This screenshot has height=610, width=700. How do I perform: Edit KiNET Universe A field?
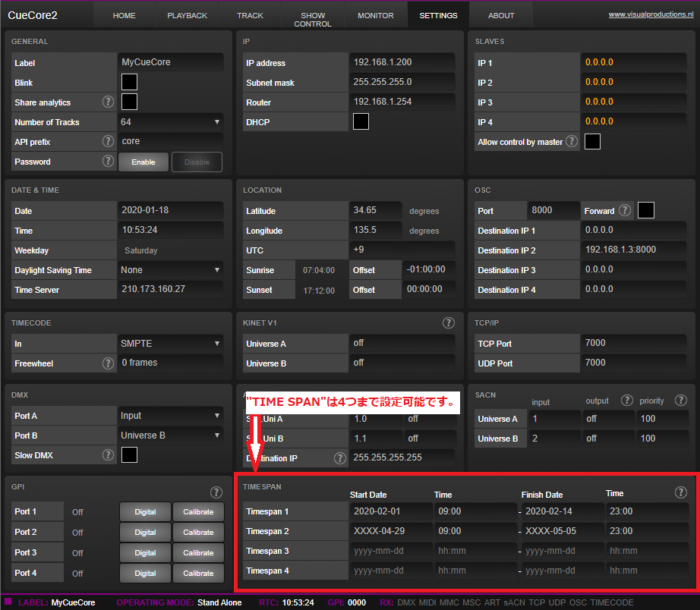click(x=402, y=343)
